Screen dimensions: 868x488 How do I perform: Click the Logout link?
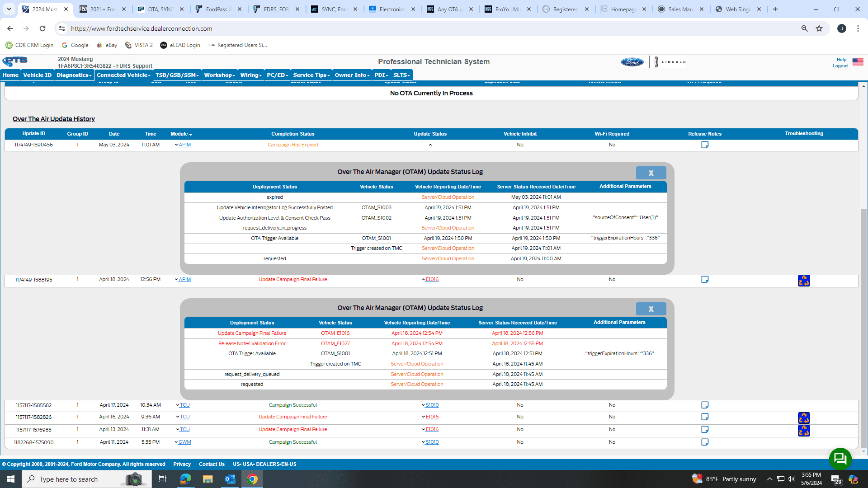840,66
